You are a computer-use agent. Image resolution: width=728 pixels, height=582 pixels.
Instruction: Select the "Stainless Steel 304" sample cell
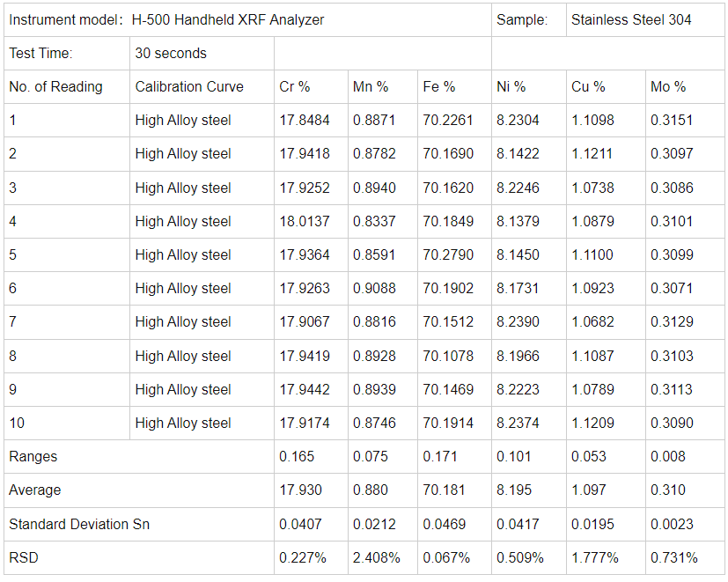[x=631, y=19]
